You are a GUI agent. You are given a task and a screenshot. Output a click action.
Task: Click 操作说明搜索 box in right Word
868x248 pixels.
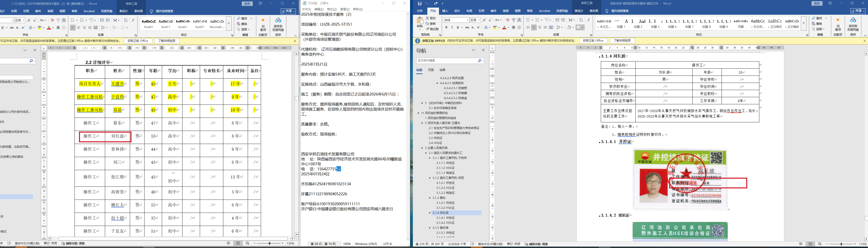[x=620, y=11]
